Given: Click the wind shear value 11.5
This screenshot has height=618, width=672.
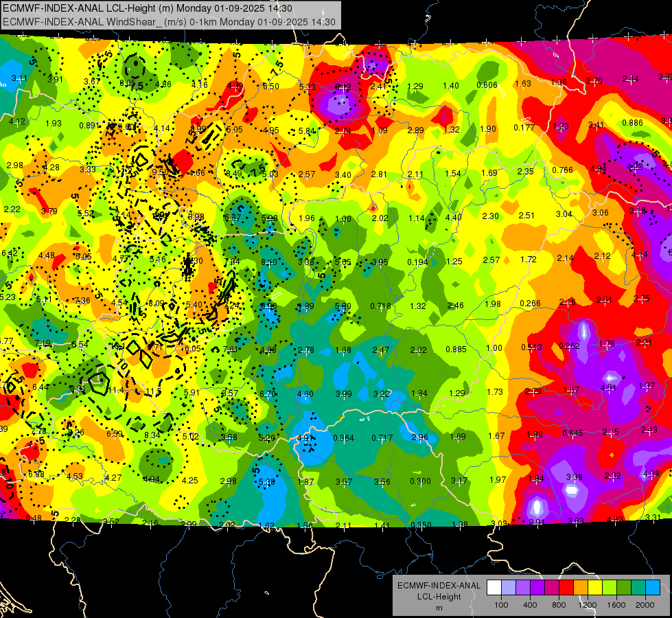Looking at the screenshot, I should pos(153,391).
